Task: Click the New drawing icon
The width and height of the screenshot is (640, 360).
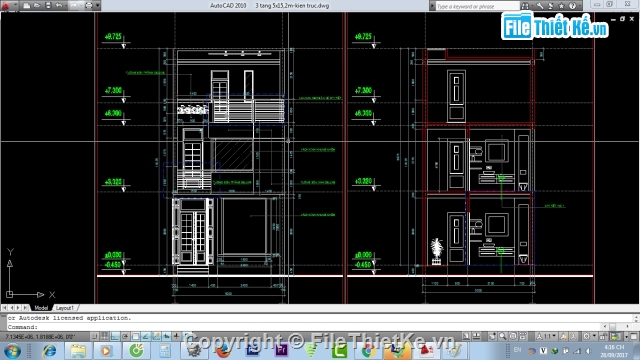Action: (27, 6)
